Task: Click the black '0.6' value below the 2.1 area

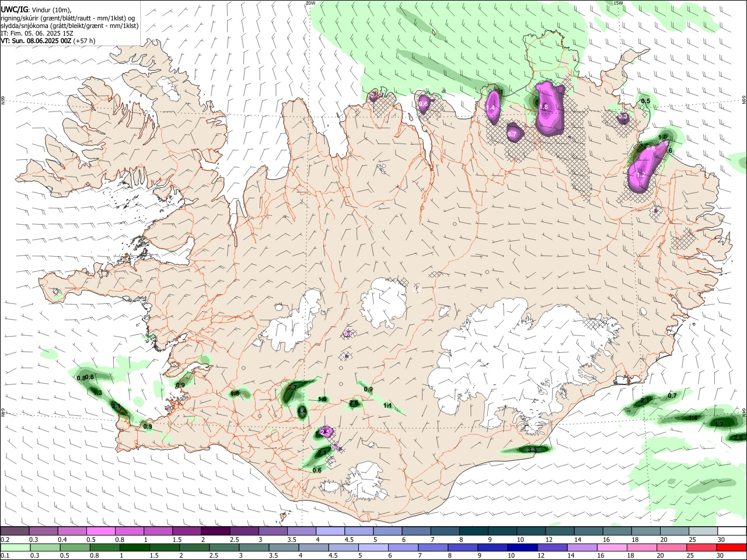Action: pos(317,470)
